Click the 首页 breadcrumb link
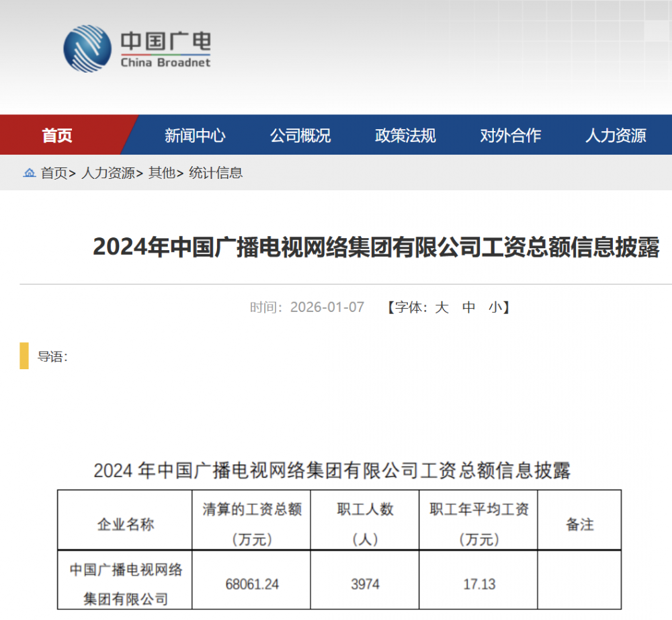This screenshot has height=620, width=672. tap(54, 173)
